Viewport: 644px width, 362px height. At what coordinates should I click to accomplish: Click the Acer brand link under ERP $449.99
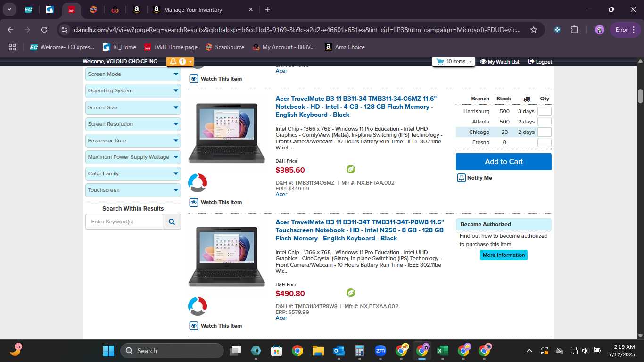click(281, 194)
